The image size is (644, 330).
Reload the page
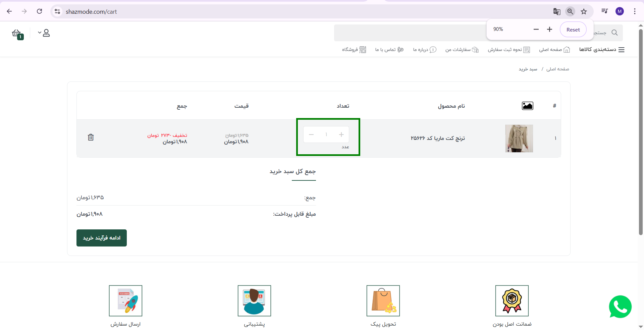point(39,11)
